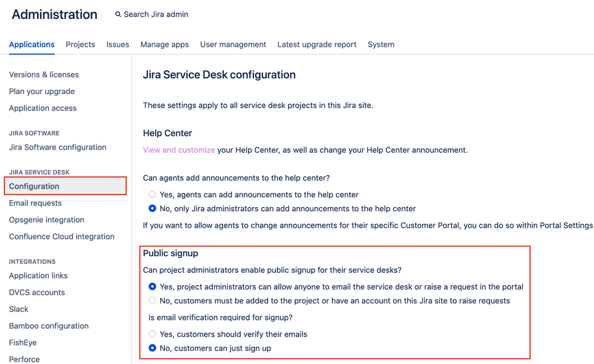View the Latest upgrade report tab
The image size is (594, 364).
pyautogui.click(x=317, y=45)
